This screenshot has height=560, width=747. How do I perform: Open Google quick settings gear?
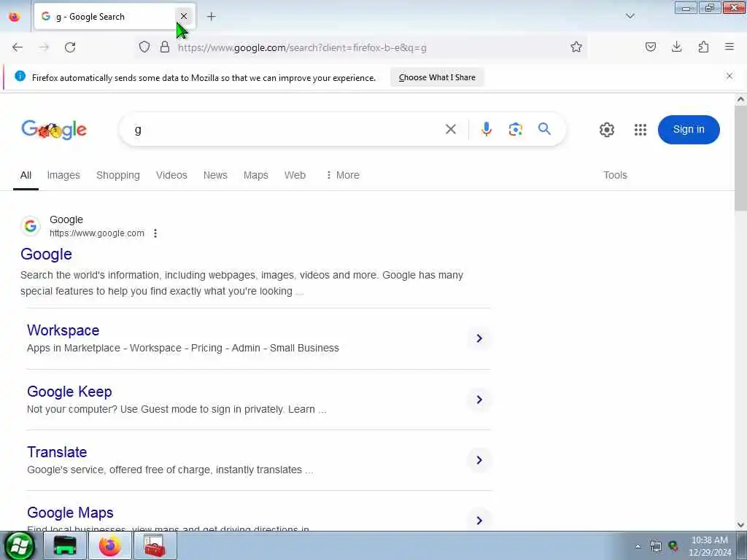tap(606, 130)
